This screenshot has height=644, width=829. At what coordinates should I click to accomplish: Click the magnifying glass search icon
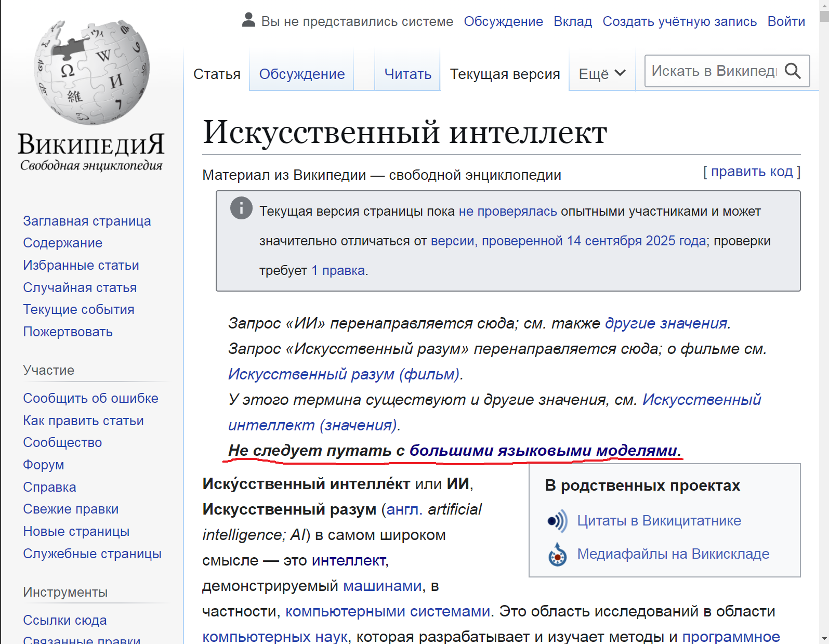[x=792, y=71]
